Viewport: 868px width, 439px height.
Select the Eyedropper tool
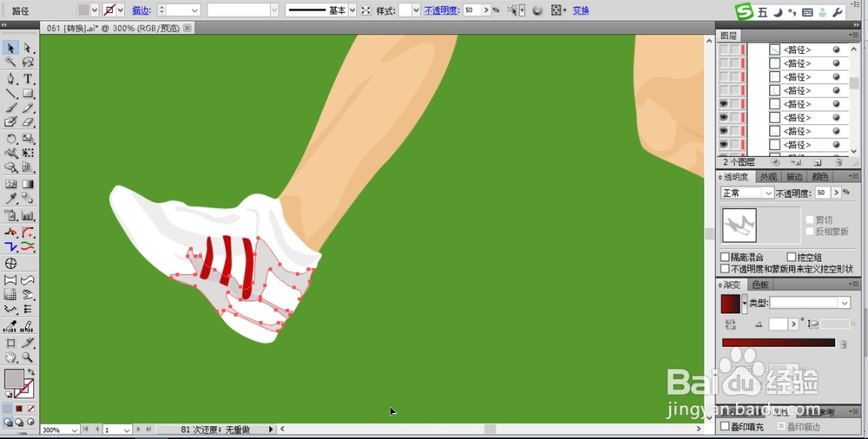(10, 199)
